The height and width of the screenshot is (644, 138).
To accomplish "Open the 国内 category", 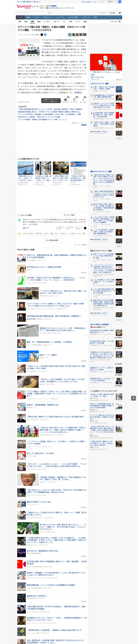I will click(x=26, y=21).
